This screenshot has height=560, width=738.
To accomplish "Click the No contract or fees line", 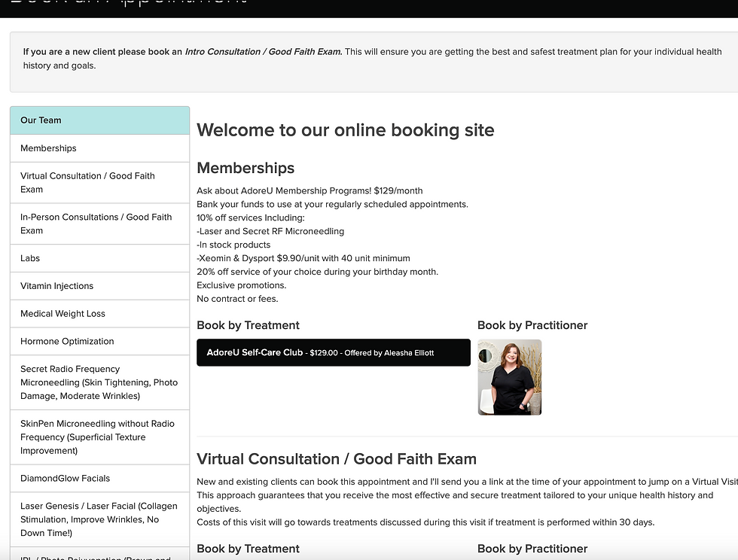I will (x=237, y=299).
